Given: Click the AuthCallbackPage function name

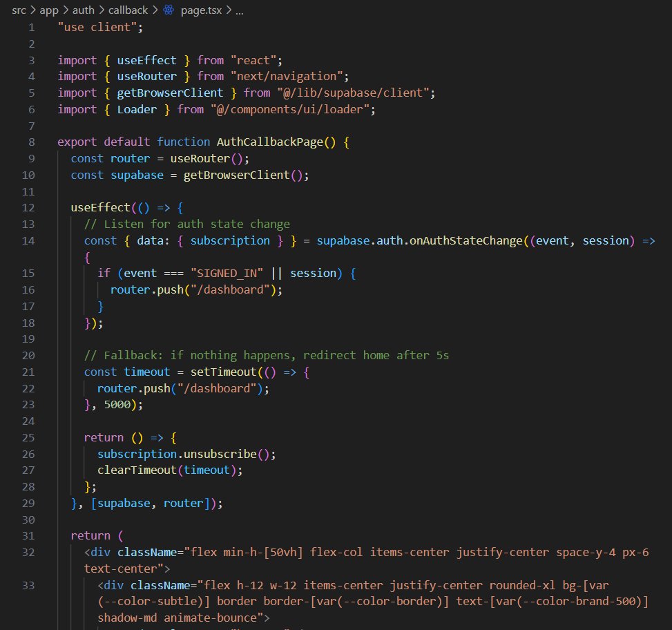Looking at the screenshot, I should coord(269,142).
